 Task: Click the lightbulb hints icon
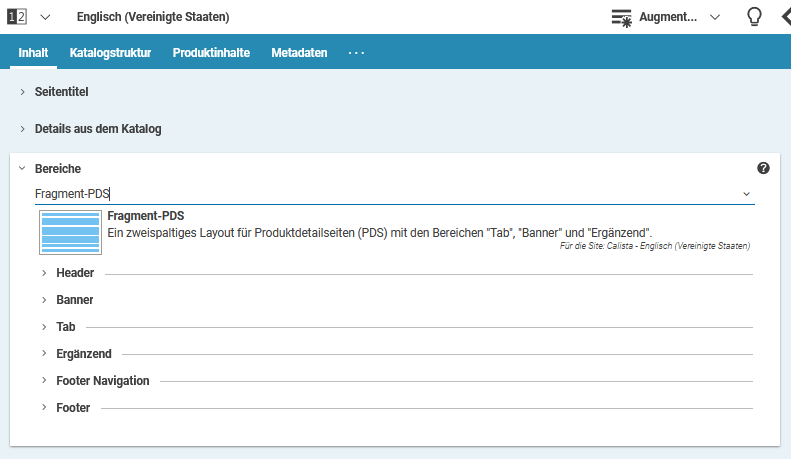(754, 17)
